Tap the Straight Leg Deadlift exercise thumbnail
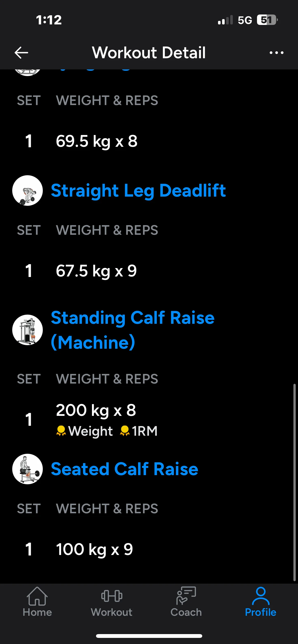 point(28,191)
